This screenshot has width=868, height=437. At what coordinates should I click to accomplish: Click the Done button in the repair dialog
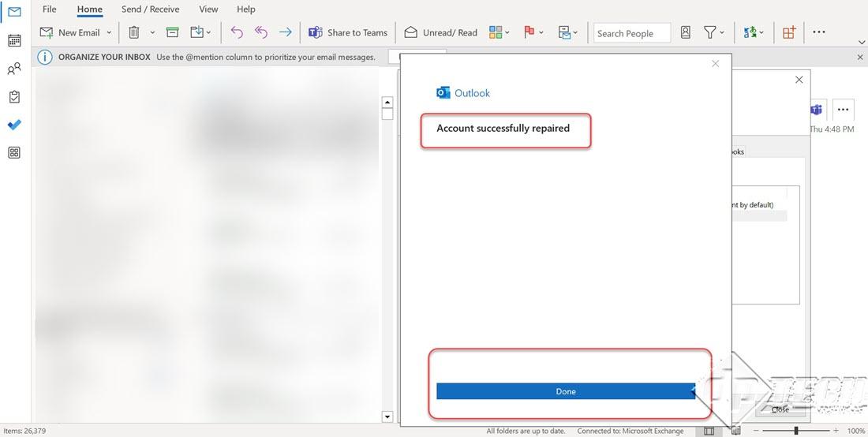(565, 391)
